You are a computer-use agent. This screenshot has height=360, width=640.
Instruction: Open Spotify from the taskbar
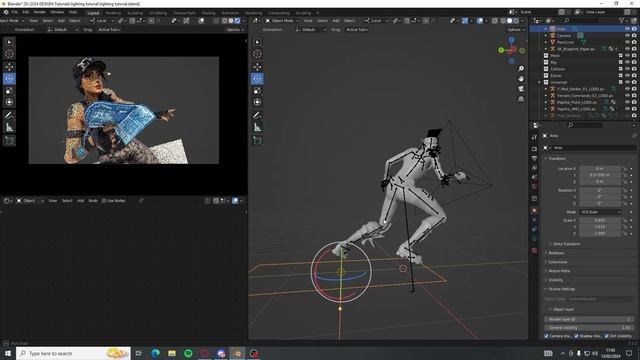point(188,353)
